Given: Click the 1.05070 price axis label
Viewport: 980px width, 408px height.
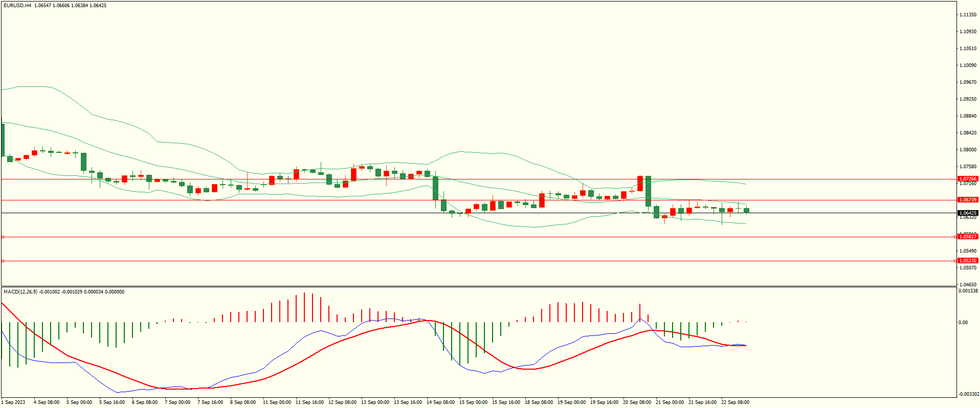Looking at the screenshot, I should point(968,268).
